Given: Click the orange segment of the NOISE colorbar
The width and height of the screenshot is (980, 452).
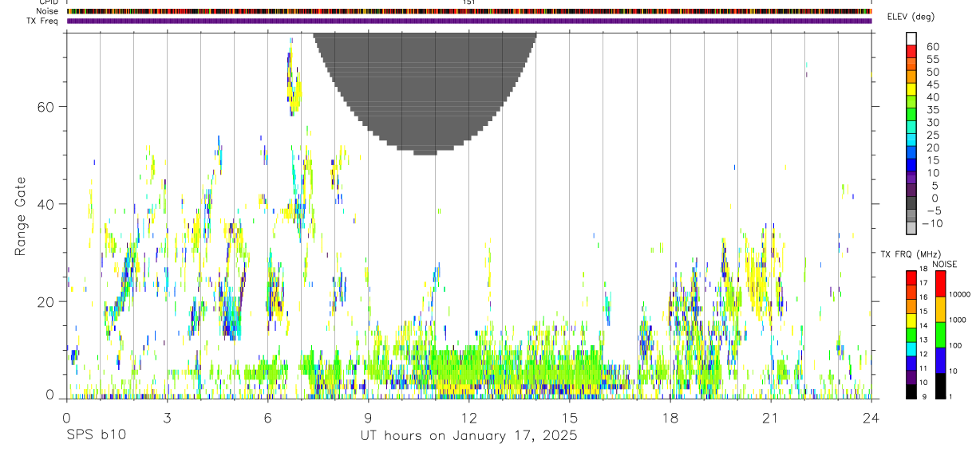Looking at the screenshot, I should (940, 309).
